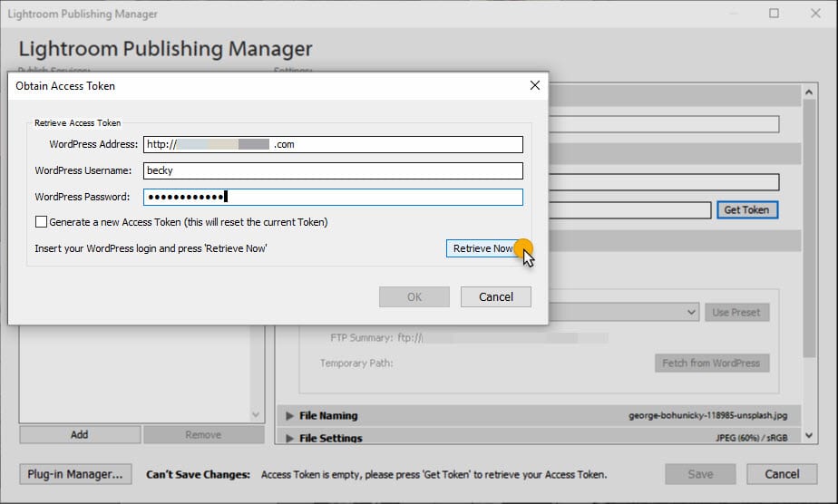
Task: Click the Remove publish service button
Action: pyautogui.click(x=204, y=434)
